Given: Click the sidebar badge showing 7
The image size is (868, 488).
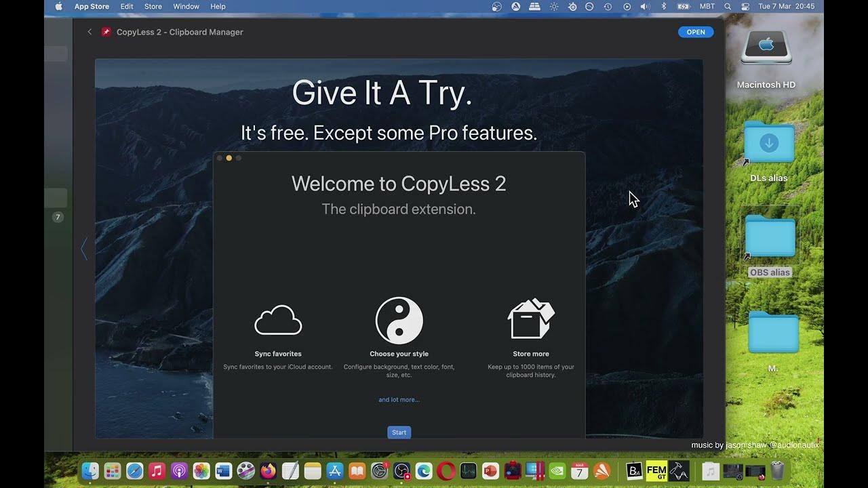Looking at the screenshot, I should 58,218.
